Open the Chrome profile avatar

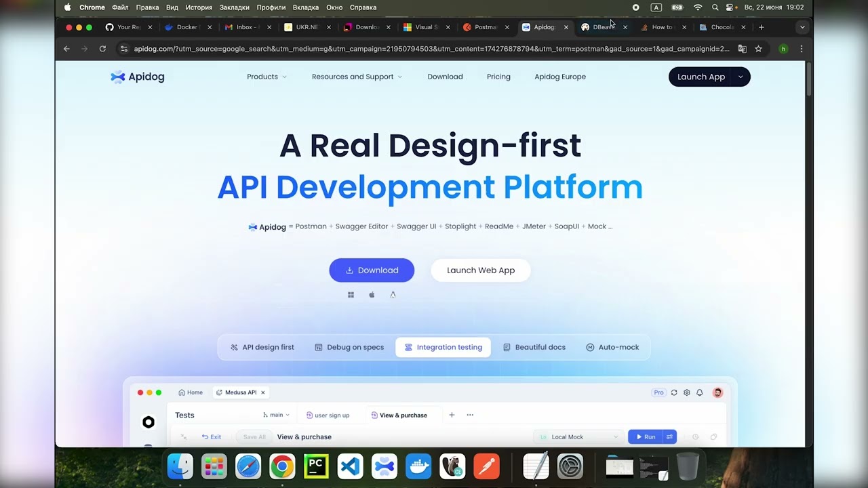coord(783,49)
